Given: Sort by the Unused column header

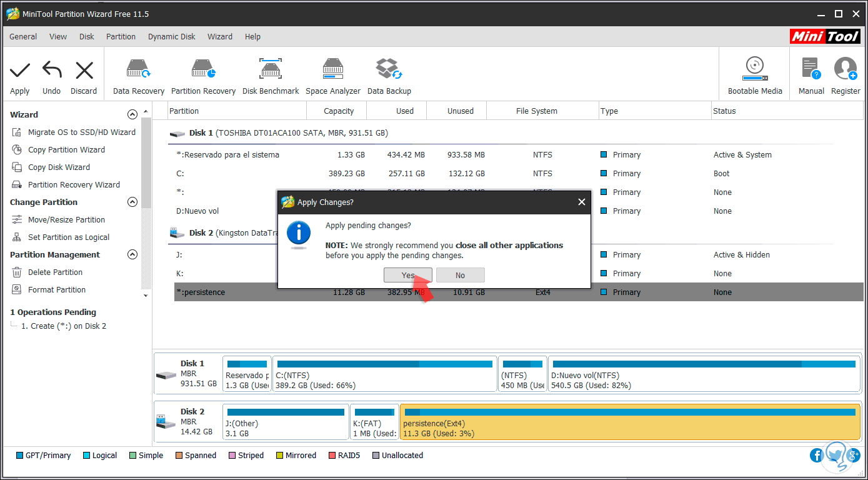Looking at the screenshot, I should [457, 111].
